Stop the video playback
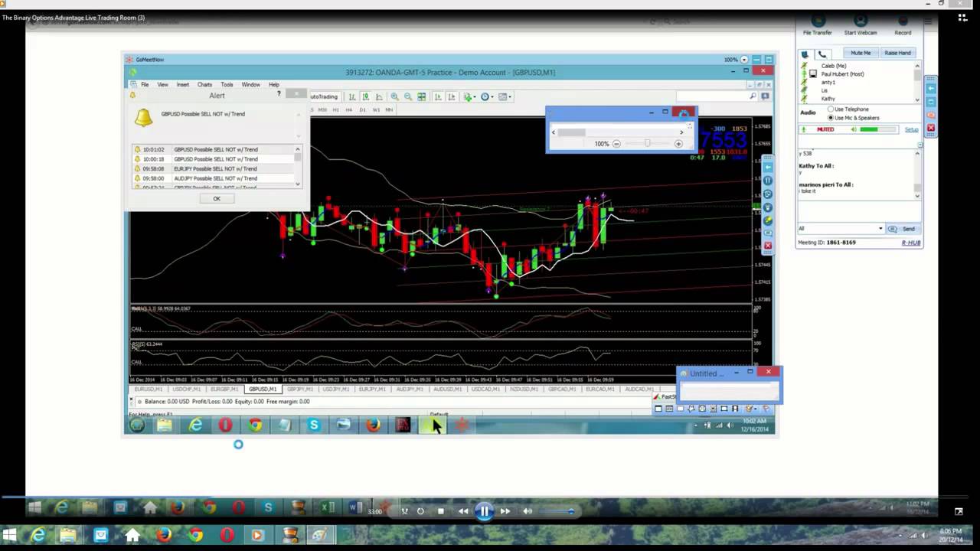 point(441,511)
